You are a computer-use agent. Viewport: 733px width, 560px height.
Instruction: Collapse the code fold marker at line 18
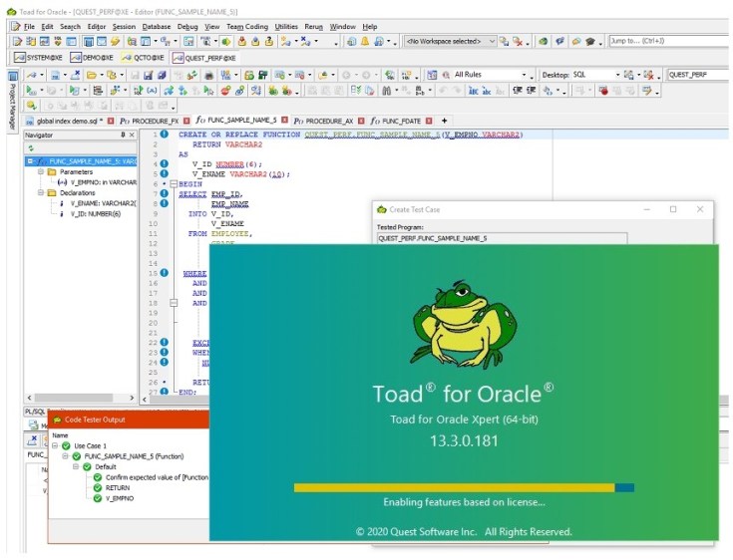[x=174, y=303]
